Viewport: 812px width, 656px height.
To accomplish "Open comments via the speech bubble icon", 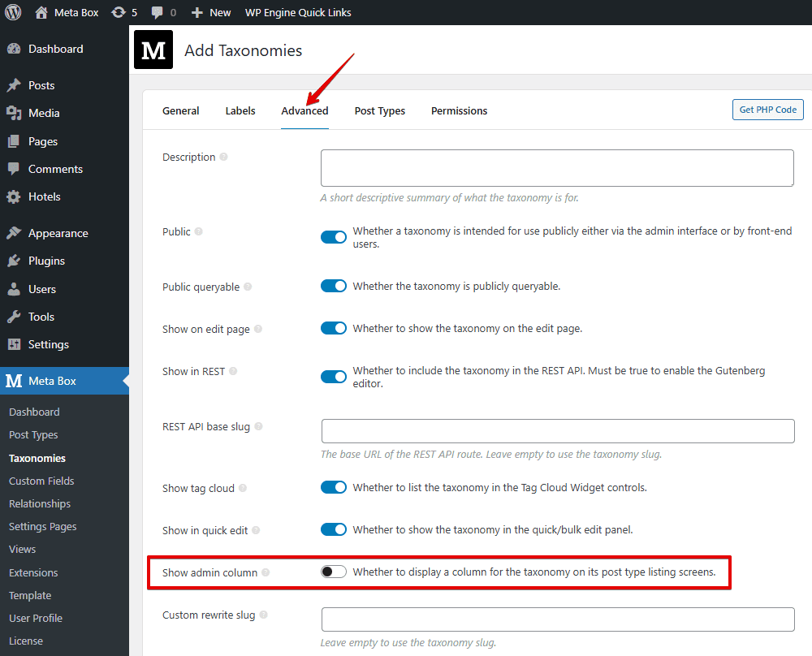I will click(156, 12).
